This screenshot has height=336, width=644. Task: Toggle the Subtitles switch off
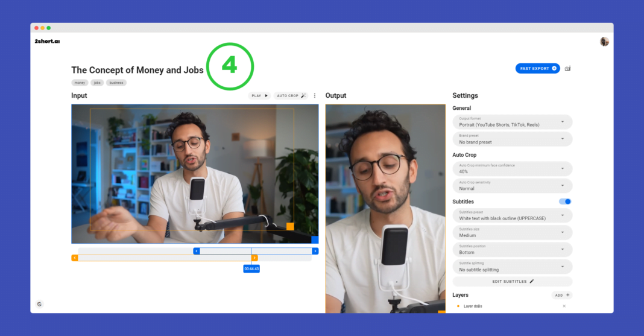(565, 201)
